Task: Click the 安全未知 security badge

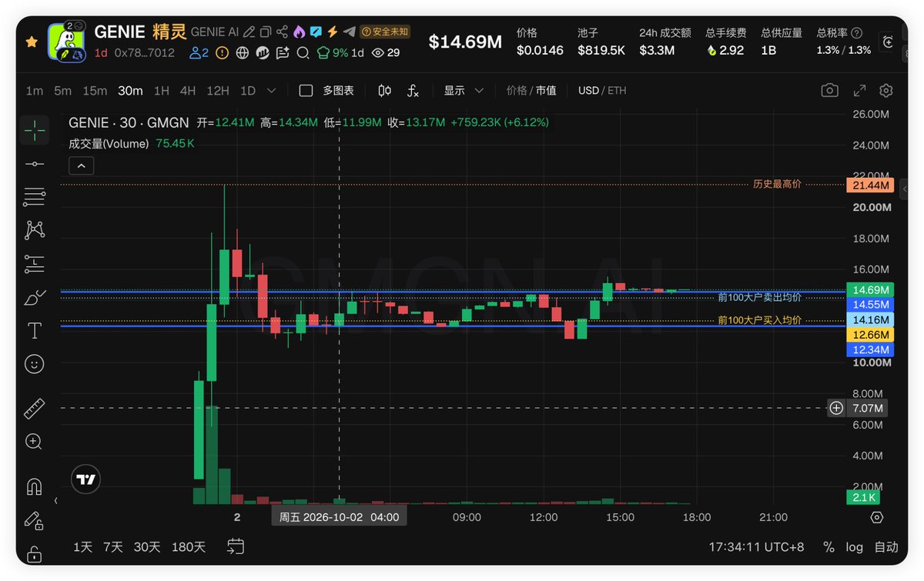Action: click(x=385, y=32)
